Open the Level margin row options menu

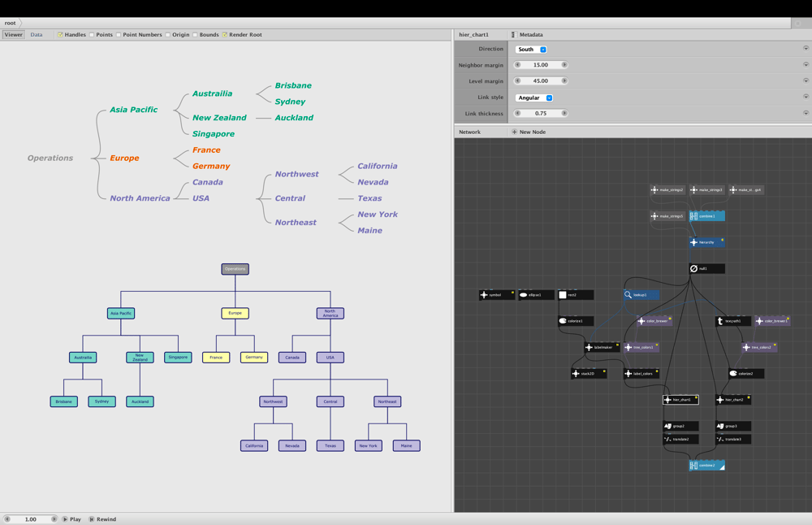(806, 80)
